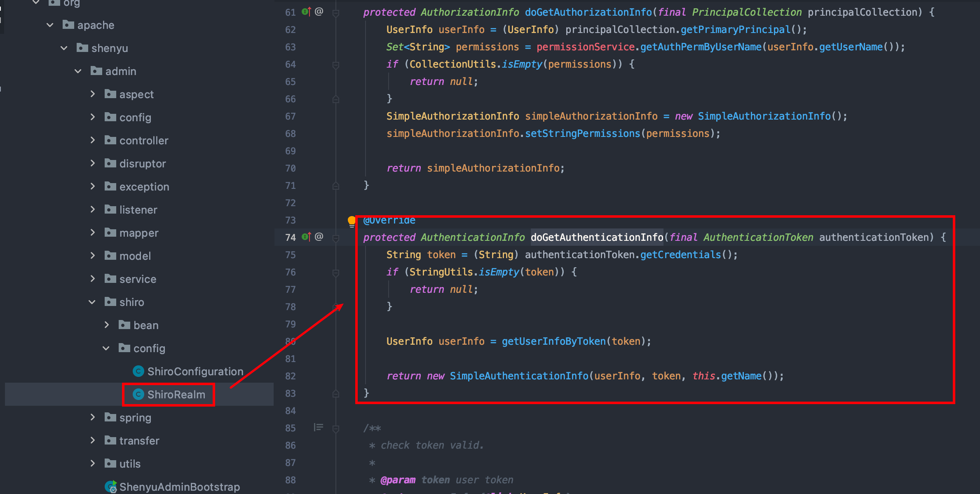The width and height of the screenshot is (980, 494).
Task: Click the @ annotation gutter icon on line 61
Action: click(x=319, y=12)
